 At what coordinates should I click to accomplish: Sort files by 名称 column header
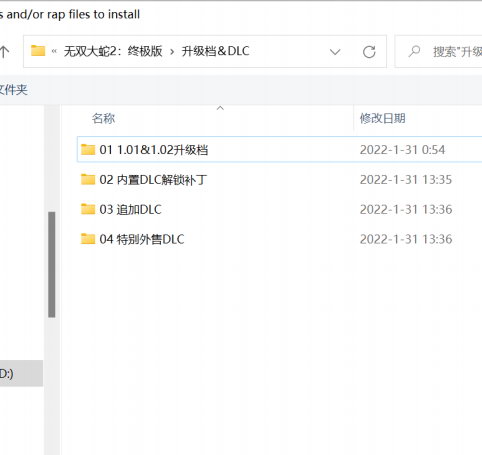[103, 118]
